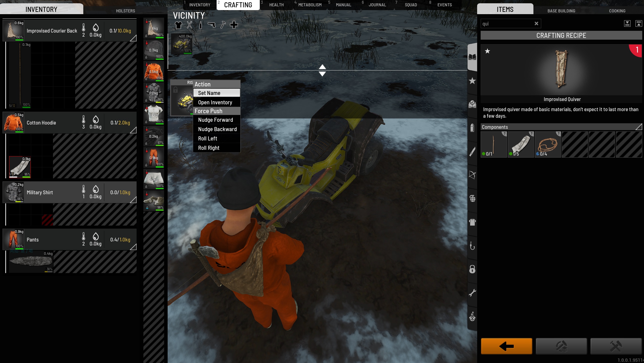
Task: Select the stick component slot 0/1
Action: [494, 144]
